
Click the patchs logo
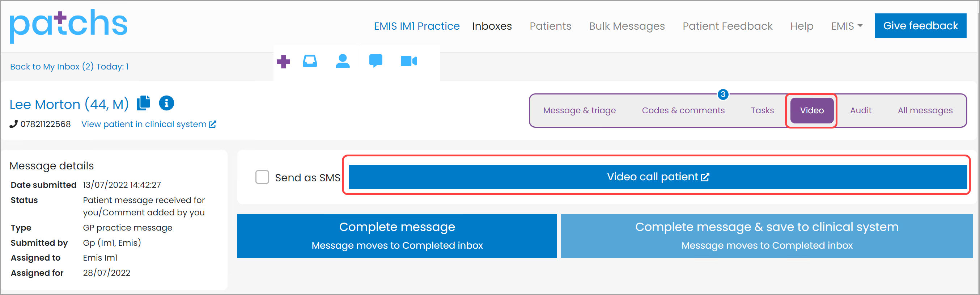(68, 26)
